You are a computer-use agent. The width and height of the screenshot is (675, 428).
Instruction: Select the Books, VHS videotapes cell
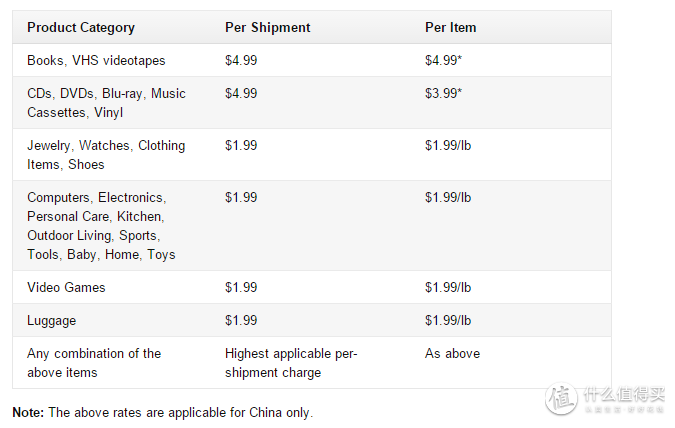pyautogui.click(x=96, y=60)
